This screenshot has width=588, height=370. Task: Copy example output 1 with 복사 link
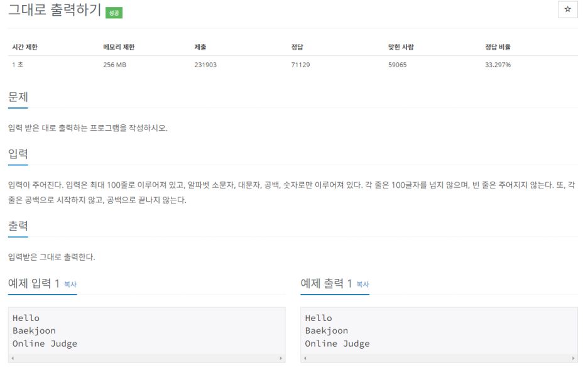(x=362, y=285)
